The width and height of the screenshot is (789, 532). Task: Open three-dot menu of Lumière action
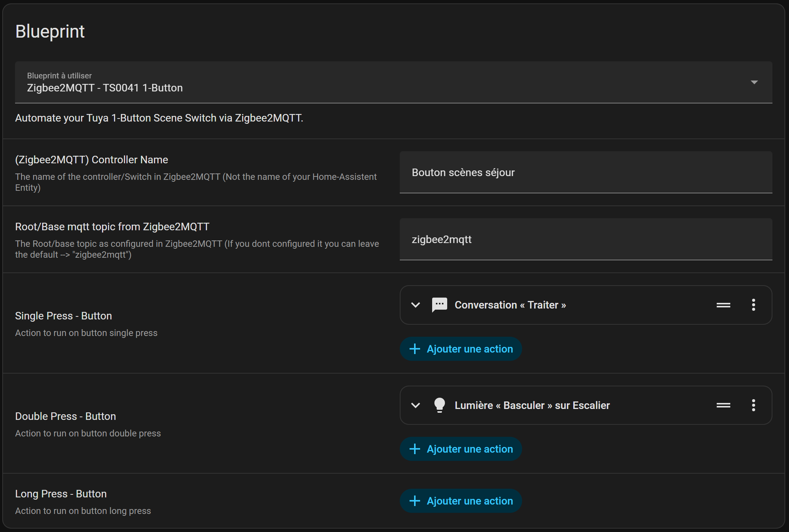[x=753, y=405]
